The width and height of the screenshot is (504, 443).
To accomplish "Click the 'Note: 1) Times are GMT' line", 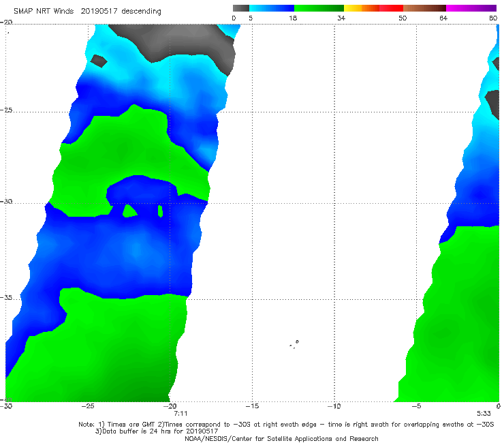I will coord(286,425).
